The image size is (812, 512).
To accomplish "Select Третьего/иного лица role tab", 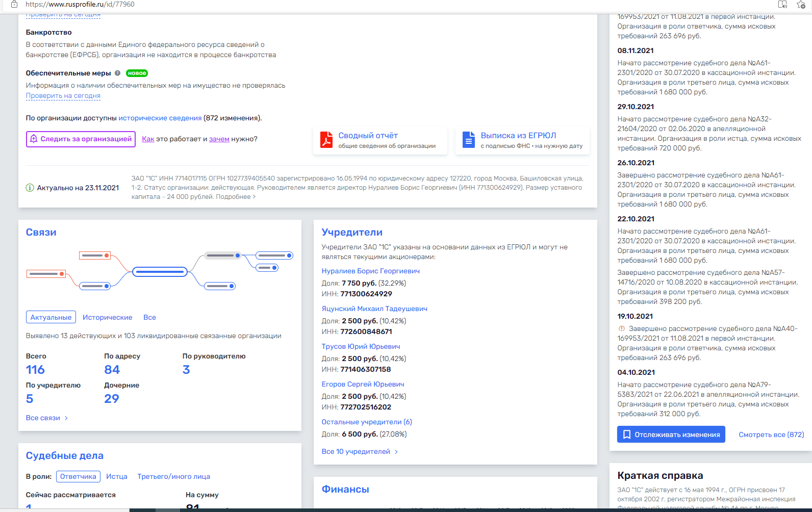I will (173, 476).
